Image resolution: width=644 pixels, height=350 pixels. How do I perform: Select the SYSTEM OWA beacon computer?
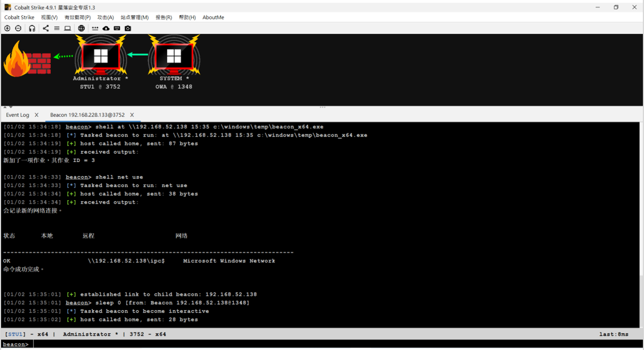click(174, 56)
